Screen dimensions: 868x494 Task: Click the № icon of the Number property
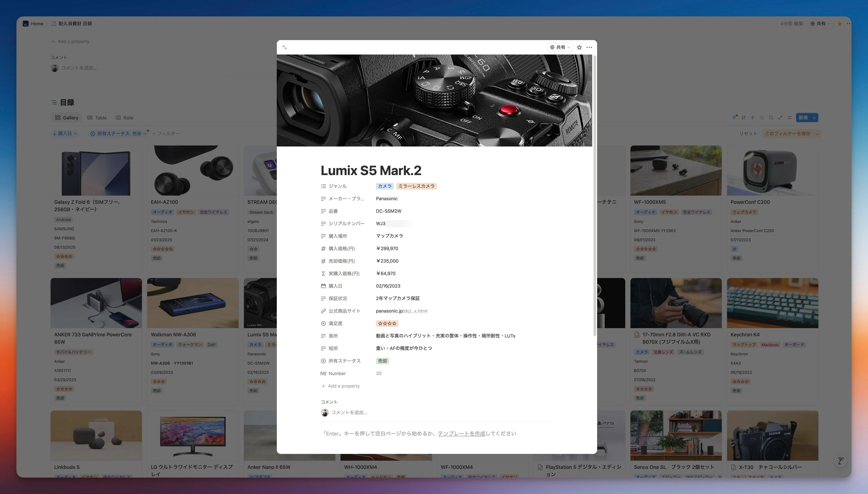coord(323,373)
